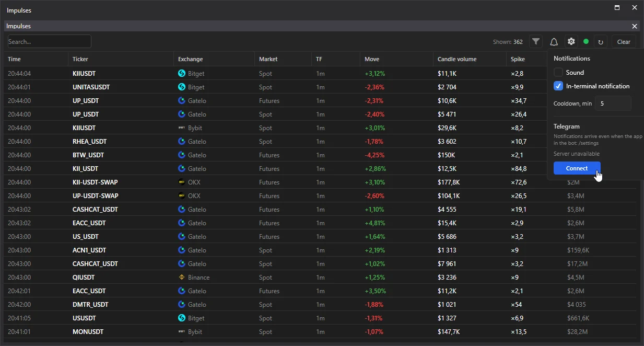Sort by the Spike column header
The height and width of the screenshot is (346, 644).
point(518,59)
